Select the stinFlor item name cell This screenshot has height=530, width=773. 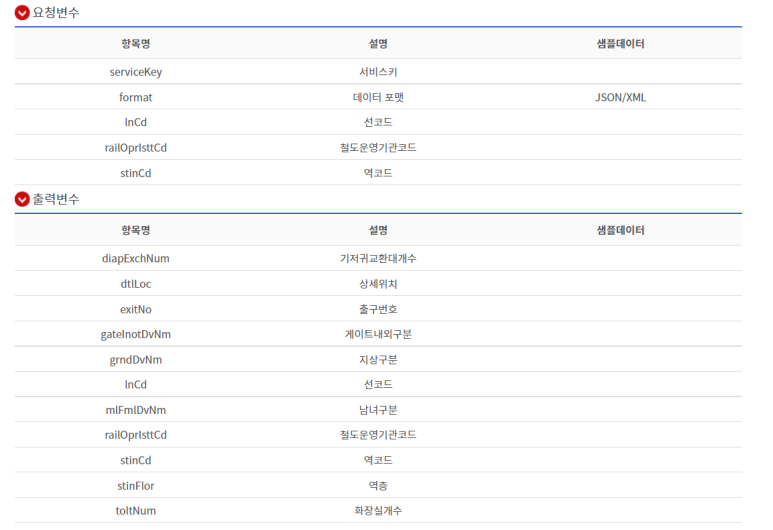pyautogui.click(x=136, y=486)
